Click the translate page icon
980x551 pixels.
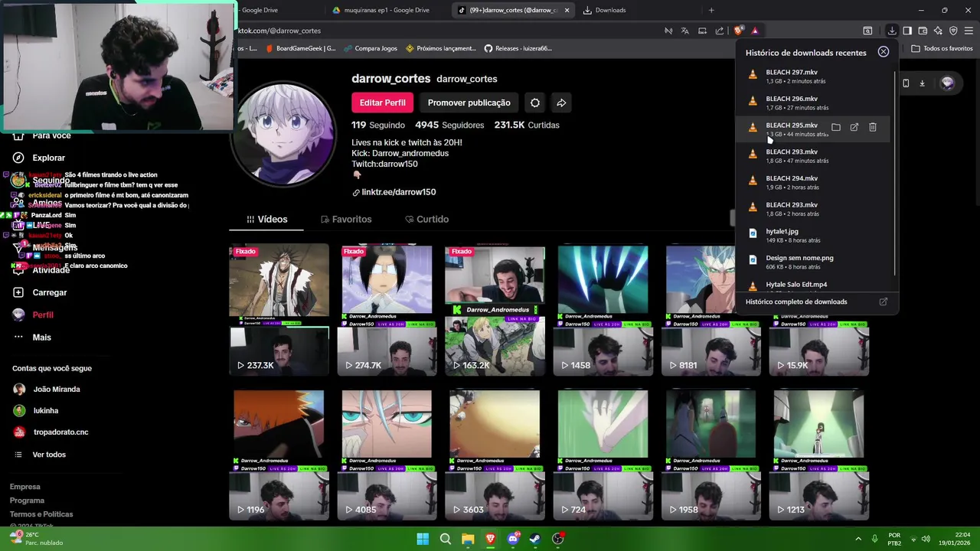685,31
